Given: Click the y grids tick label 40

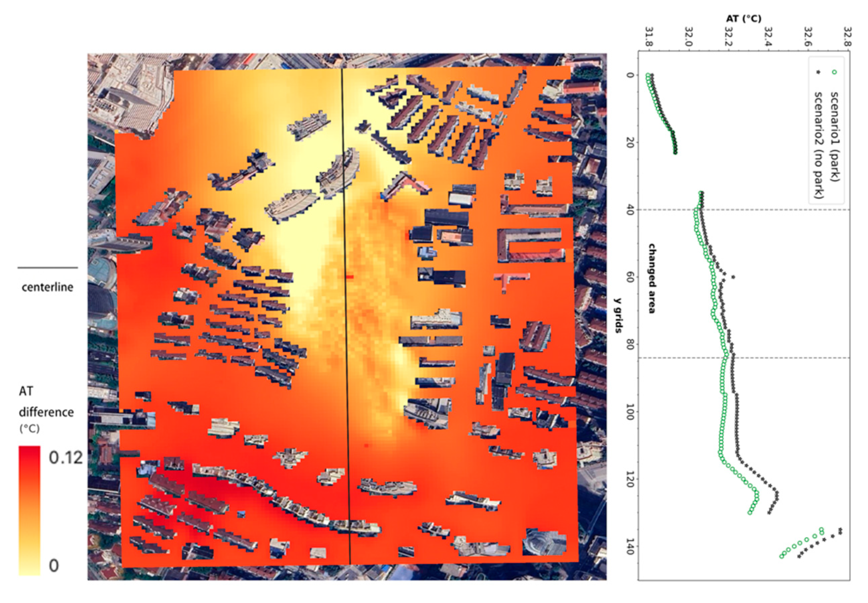Looking at the screenshot, I should [630, 210].
